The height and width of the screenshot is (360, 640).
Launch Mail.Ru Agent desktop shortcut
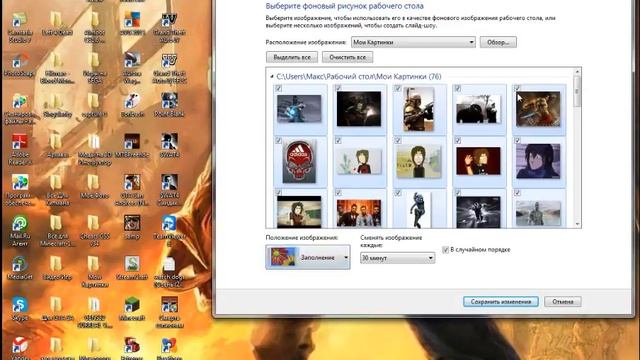coord(20,231)
